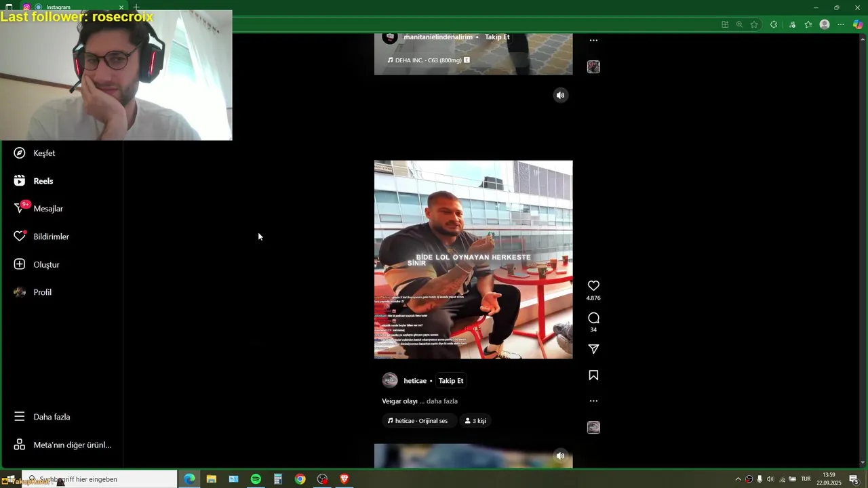The image size is (868, 488).
Task: Open the Edge Settings and more menu
Action: tap(841, 24)
